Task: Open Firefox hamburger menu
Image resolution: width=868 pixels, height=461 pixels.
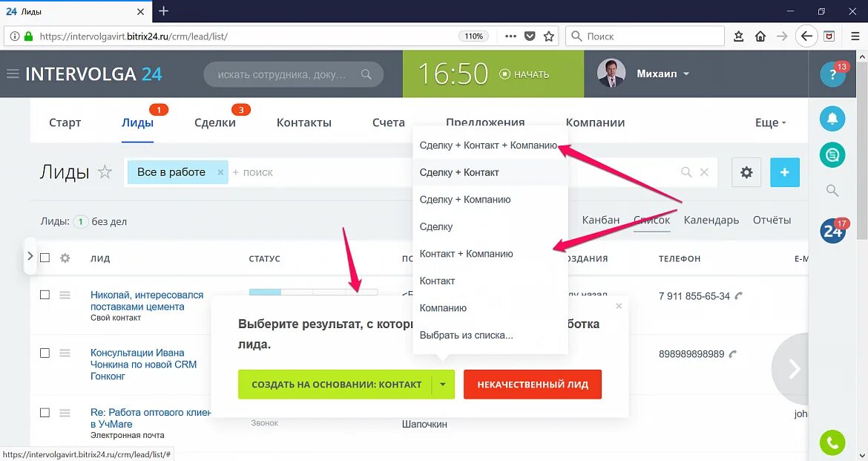Action: click(x=855, y=36)
